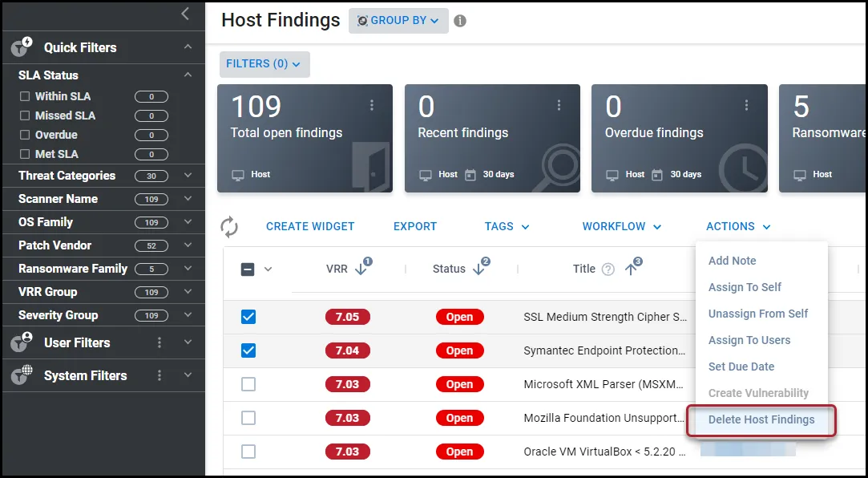The image size is (868, 478).
Task: Uncheck the SSL Medium Strength Cipher row
Action: [x=248, y=317]
